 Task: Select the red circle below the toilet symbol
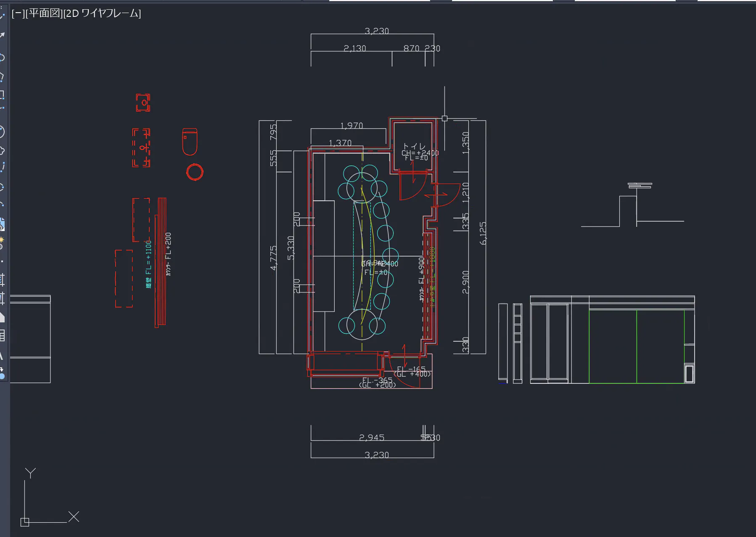click(x=195, y=172)
